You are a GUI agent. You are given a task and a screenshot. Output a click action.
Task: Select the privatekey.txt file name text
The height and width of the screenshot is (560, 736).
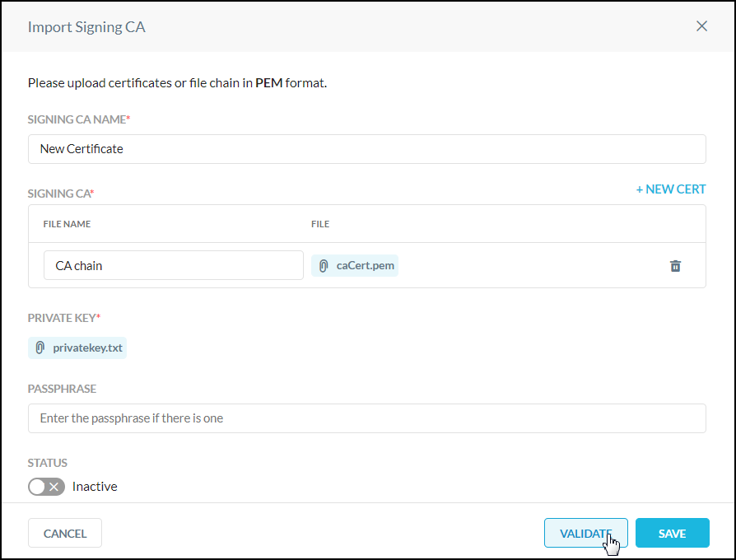click(87, 348)
